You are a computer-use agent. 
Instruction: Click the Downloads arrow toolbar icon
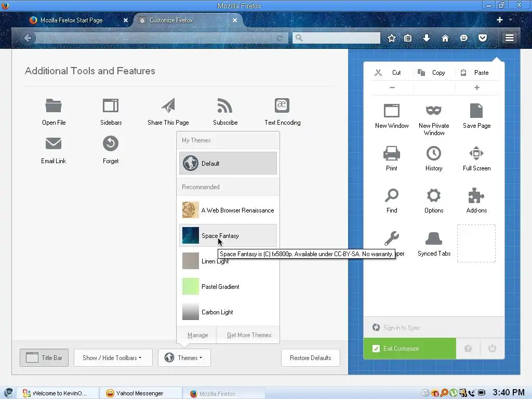[427, 38]
